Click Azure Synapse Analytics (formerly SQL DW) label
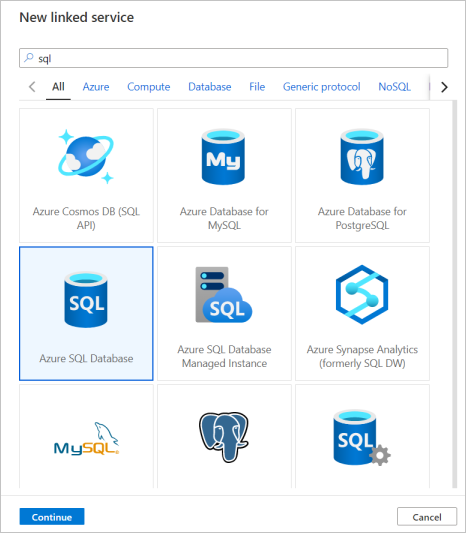This screenshot has width=466, height=533. pos(362,356)
